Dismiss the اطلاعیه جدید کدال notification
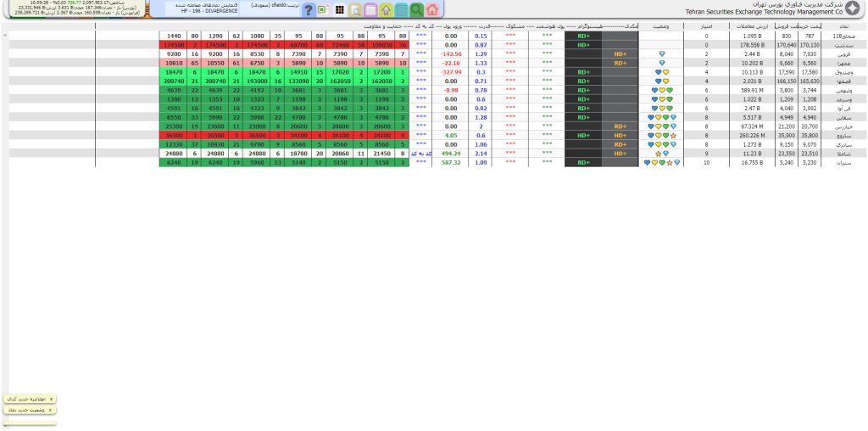The image size is (868, 431). point(51,399)
